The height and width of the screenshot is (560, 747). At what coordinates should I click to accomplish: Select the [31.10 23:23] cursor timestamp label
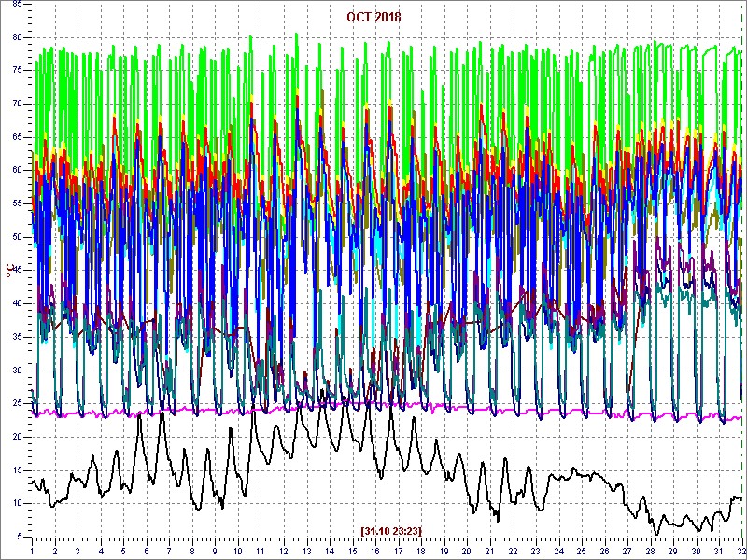[391, 530]
